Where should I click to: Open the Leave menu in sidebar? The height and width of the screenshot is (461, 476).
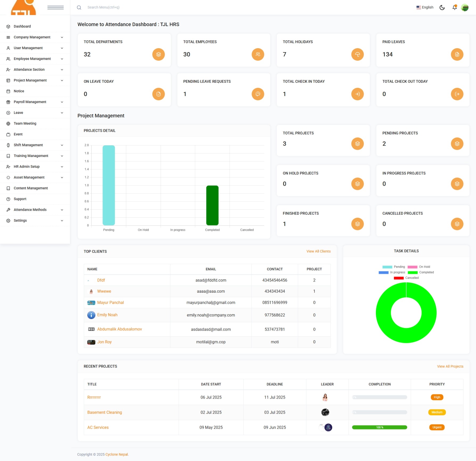18,113
